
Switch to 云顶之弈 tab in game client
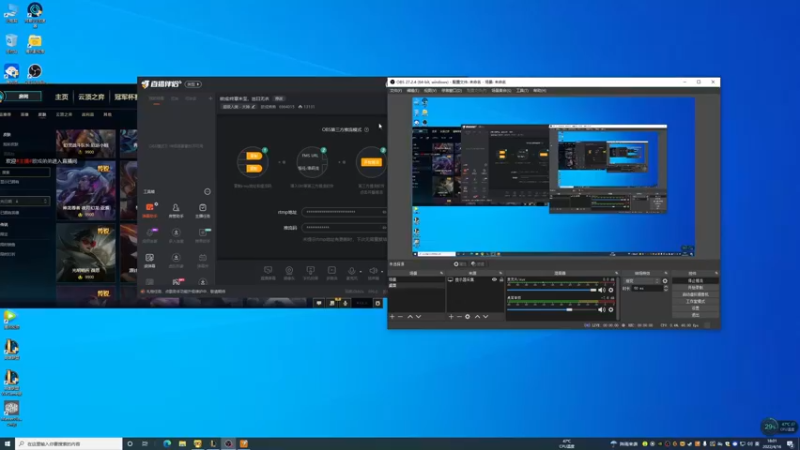coord(91,97)
